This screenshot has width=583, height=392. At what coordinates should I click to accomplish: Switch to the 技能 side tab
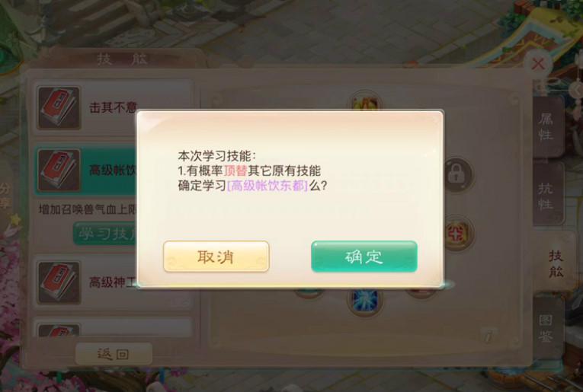pos(556,263)
